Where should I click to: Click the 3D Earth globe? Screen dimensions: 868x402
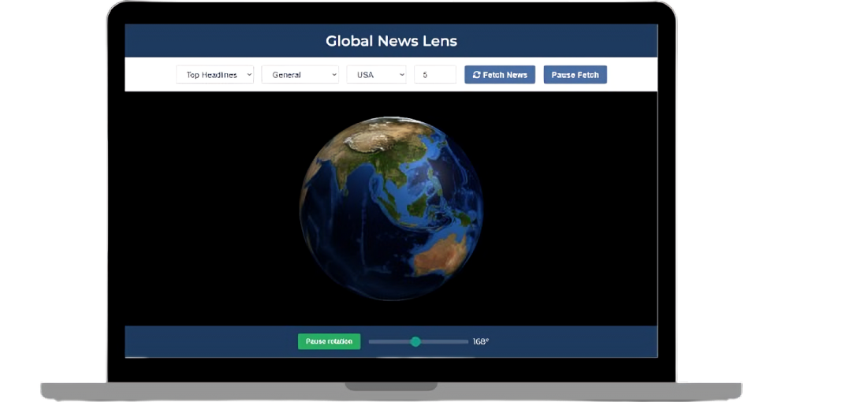coord(391,208)
